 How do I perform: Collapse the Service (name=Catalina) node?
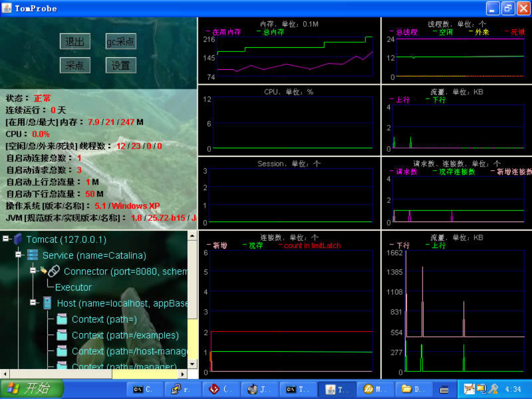point(18,254)
